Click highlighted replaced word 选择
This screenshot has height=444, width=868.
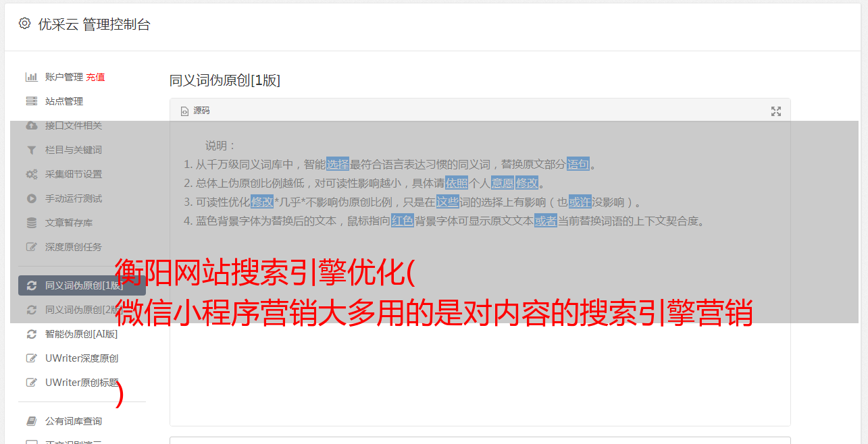[338, 164]
